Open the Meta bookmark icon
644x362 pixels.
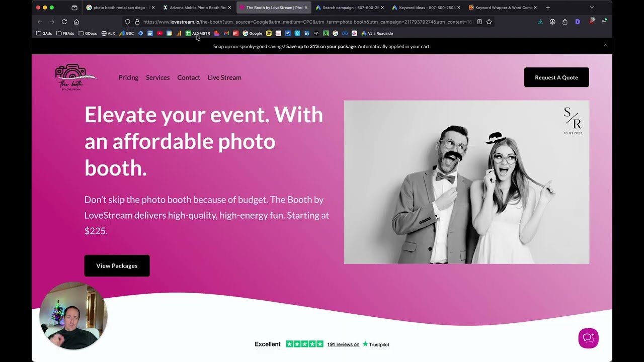click(x=345, y=33)
